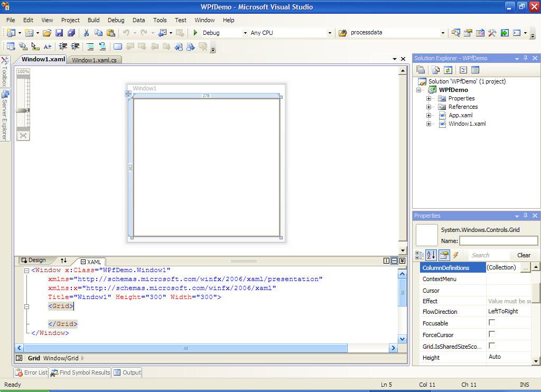541x392 pixels.
Task: Click the Cut scissors icon
Action: [x=86, y=33]
